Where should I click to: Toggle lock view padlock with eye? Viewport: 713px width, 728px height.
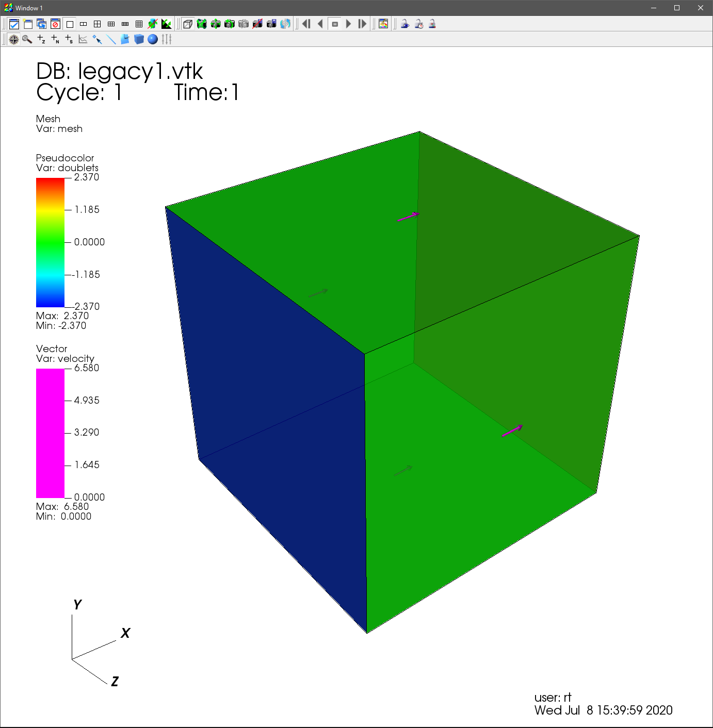(x=405, y=24)
